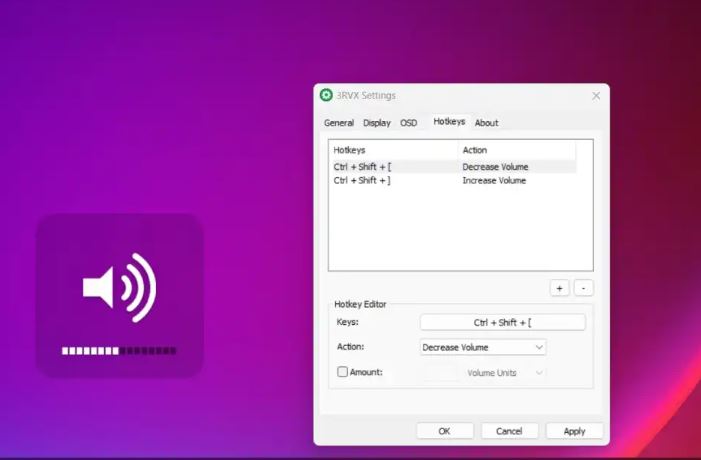Click the Hotkeys column header
This screenshot has height=460, width=701.
[393, 150]
